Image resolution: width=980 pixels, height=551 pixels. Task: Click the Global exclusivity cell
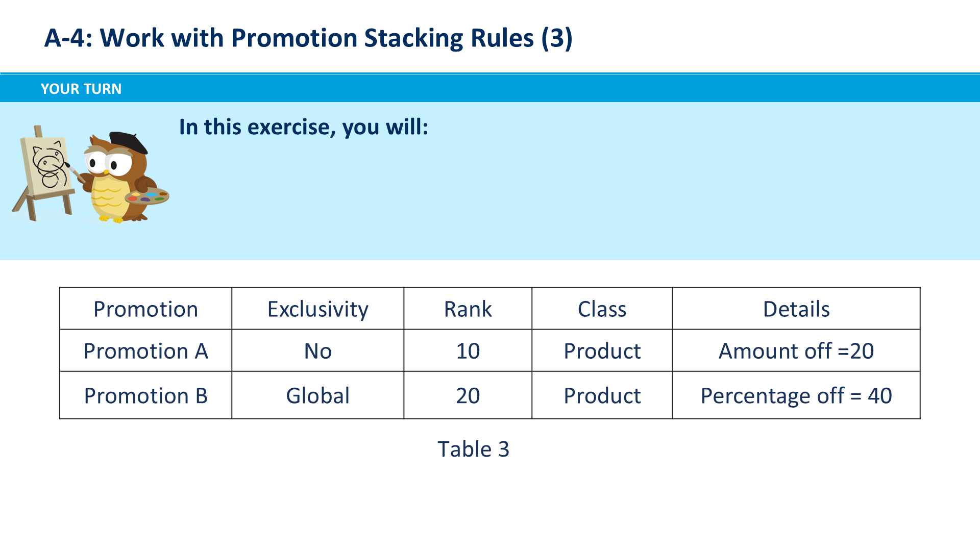(x=318, y=395)
